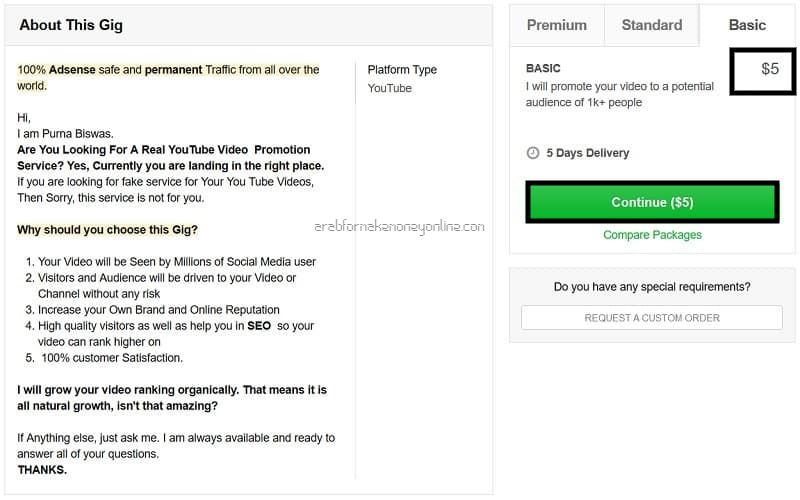800x500 pixels.
Task: Click the 'Do you have any special requirements?' text
Action: coord(652,287)
